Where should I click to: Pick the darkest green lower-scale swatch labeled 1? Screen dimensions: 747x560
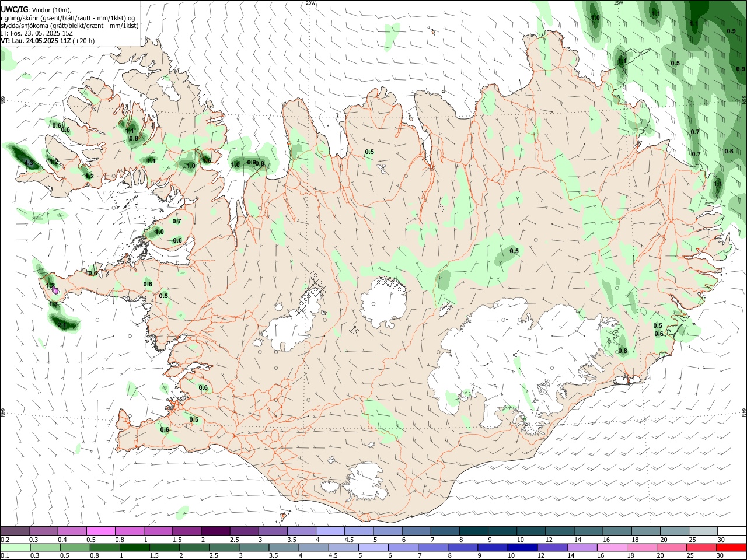[134, 547]
